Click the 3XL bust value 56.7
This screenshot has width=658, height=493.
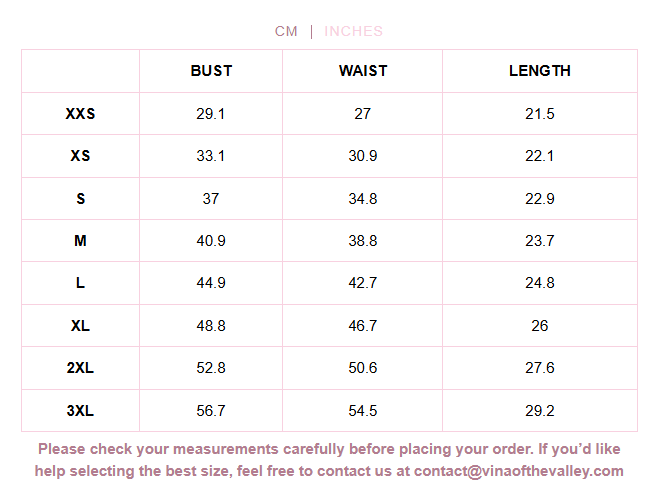tap(211, 411)
